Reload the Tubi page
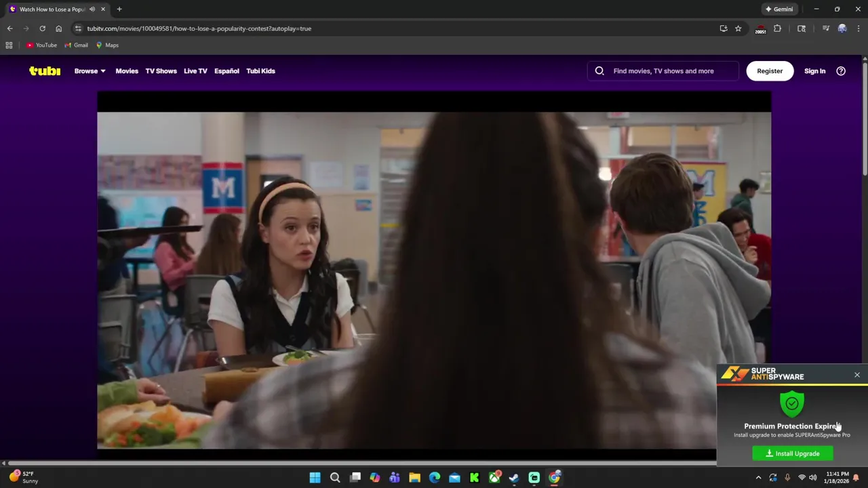 [42, 28]
